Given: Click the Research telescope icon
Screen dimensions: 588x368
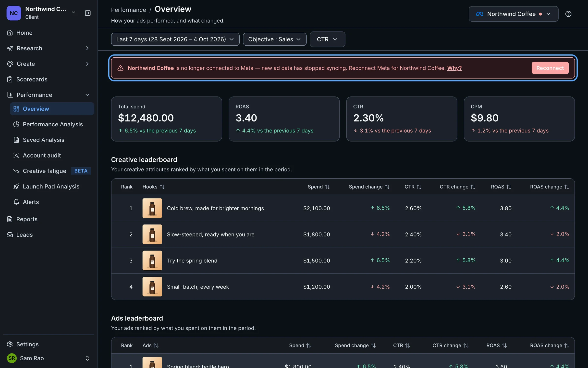Looking at the screenshot, I should 10,48.
